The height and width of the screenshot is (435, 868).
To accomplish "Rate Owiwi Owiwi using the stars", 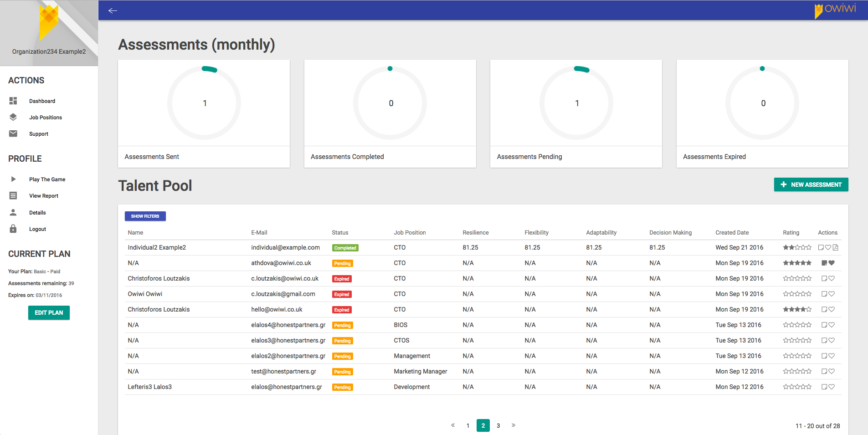I will [x=797, y=294].
